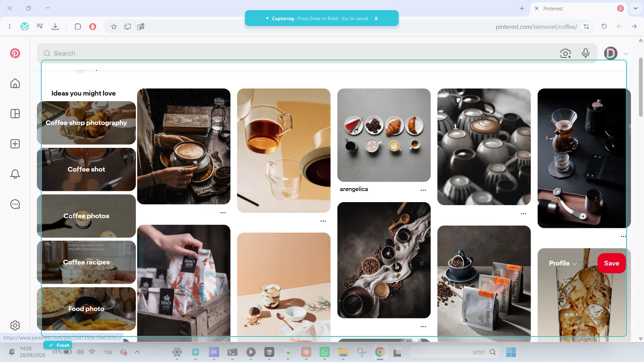Open a new tab with the plus button
Viewport: 644px width, 362px height.
[522, 8]
